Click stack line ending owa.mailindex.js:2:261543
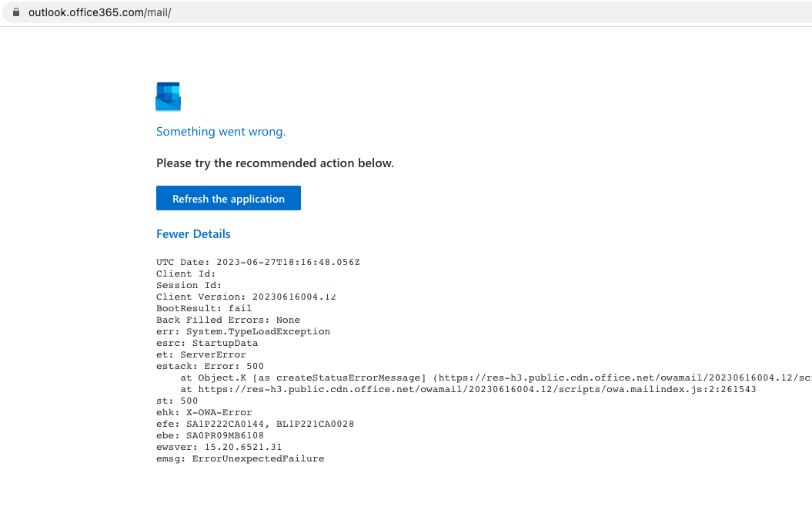 (x=468, y=389)
